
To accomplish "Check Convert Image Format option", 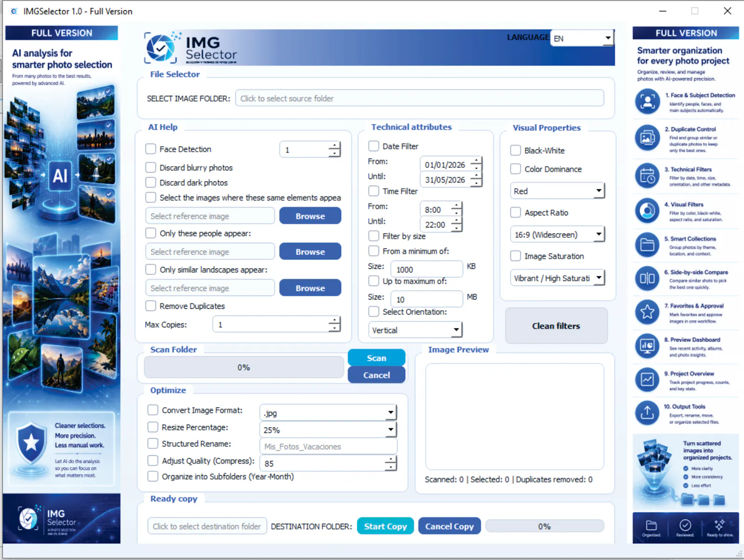I will pyautogui.click(x=153, y=410).
